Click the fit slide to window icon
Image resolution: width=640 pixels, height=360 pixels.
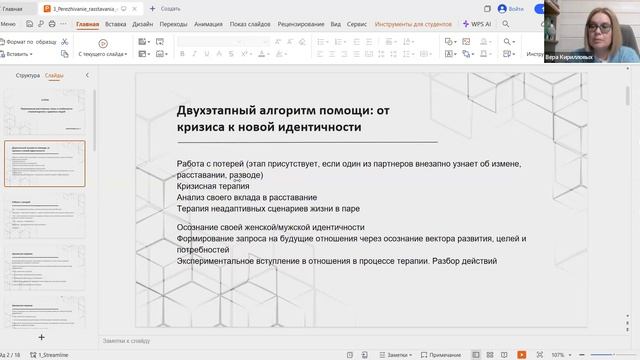540,355
